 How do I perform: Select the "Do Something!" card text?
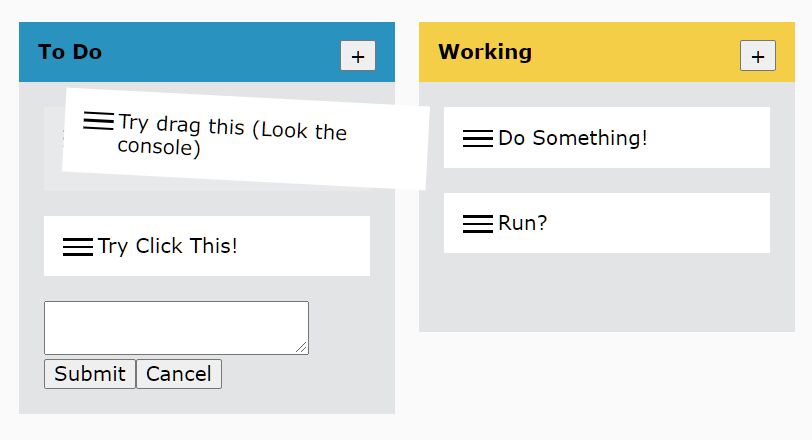573,138
